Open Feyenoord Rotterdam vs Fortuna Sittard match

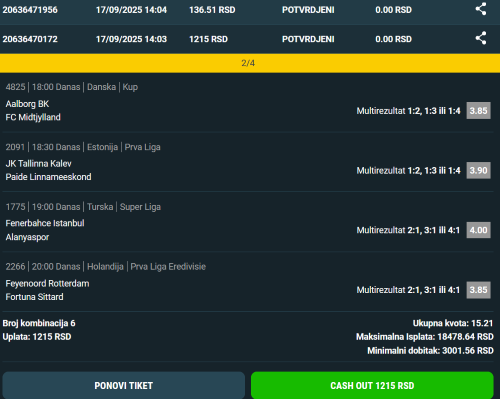(47, 290)
